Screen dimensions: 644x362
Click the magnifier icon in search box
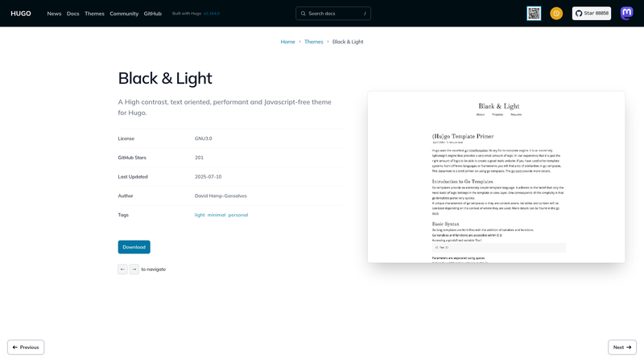click(303, 14)
